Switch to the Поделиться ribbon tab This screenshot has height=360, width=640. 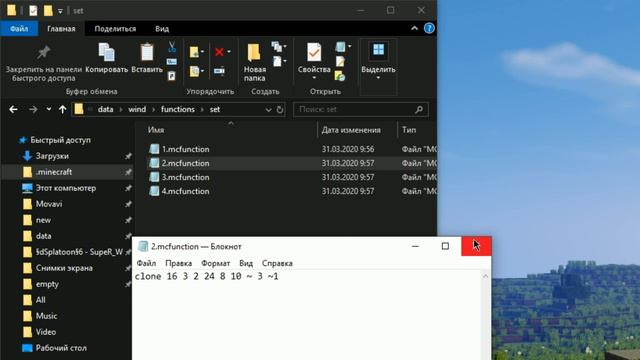[x=115, y=29]
